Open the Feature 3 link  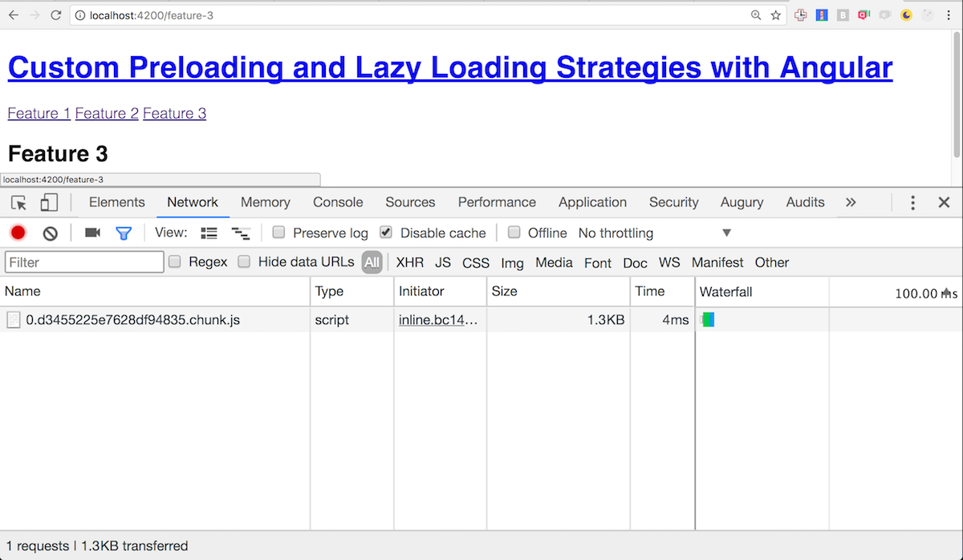[174, 113]
